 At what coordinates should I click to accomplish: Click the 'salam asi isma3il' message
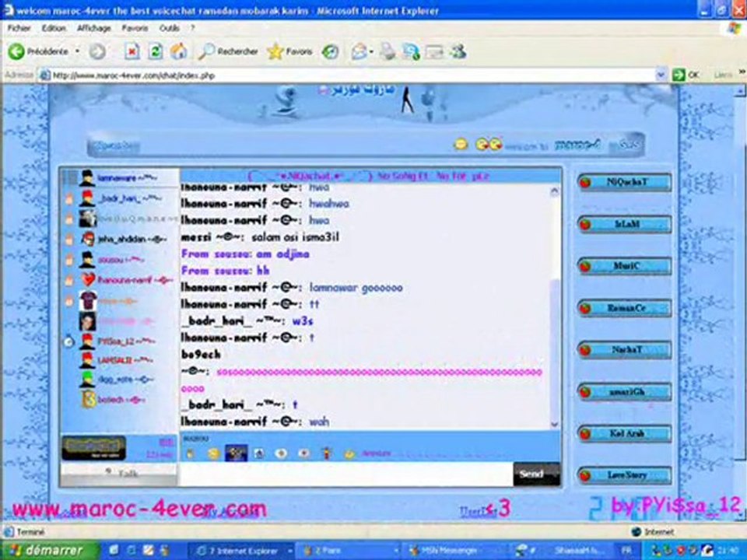(296, 237)
